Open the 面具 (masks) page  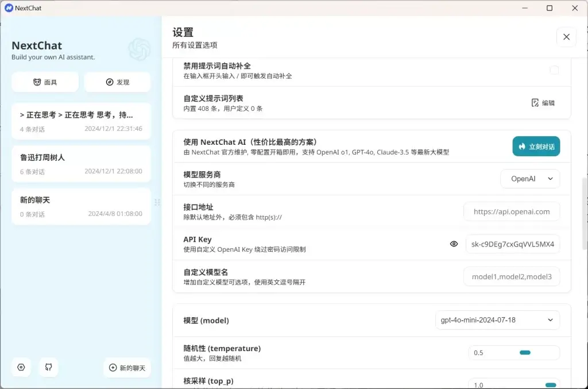coord(45,82)
